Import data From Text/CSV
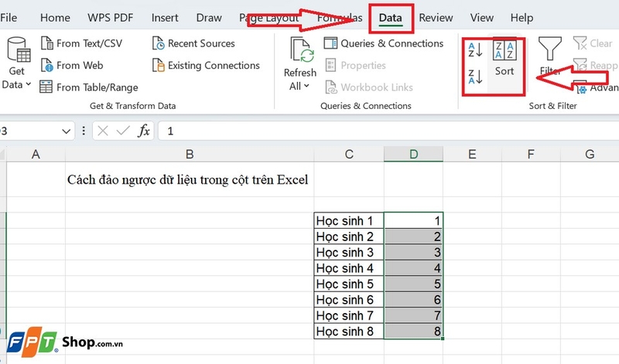 point(82,43)
